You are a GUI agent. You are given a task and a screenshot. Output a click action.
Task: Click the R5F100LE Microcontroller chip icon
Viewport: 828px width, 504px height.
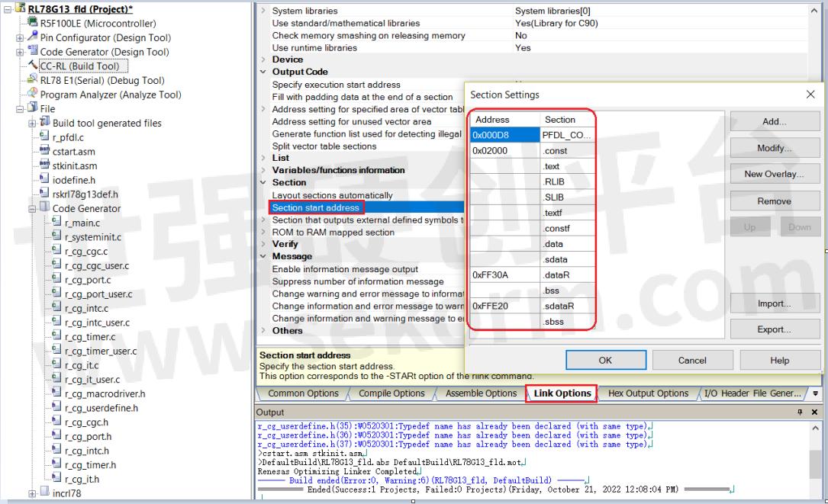[x=33, y=23]
